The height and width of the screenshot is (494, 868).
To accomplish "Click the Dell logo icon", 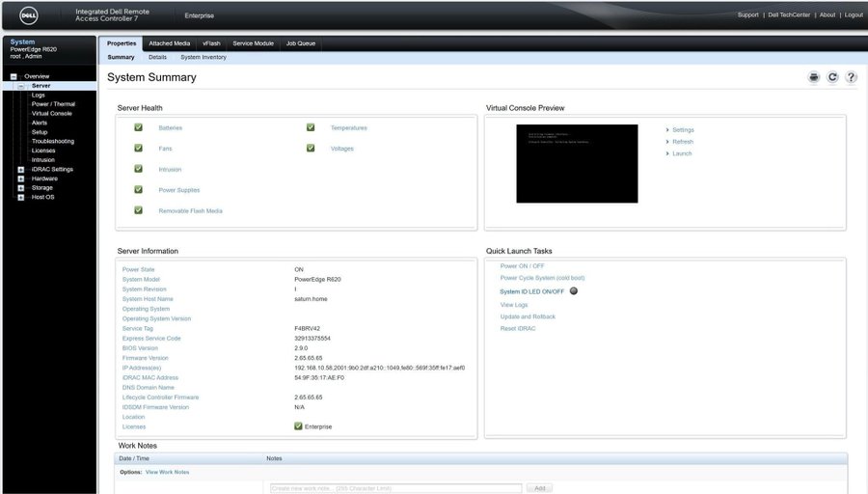I will point(29,15).
